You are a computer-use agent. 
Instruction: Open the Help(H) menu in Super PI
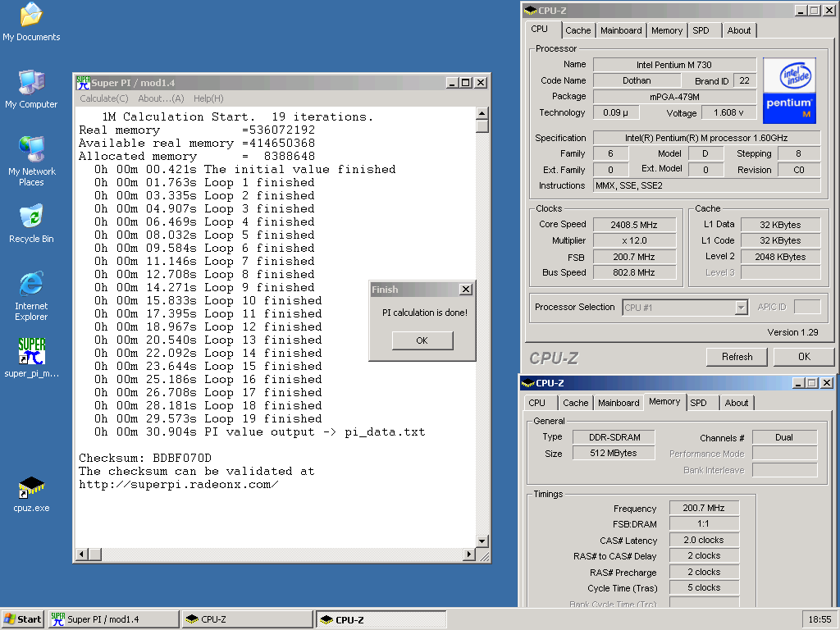208,98
